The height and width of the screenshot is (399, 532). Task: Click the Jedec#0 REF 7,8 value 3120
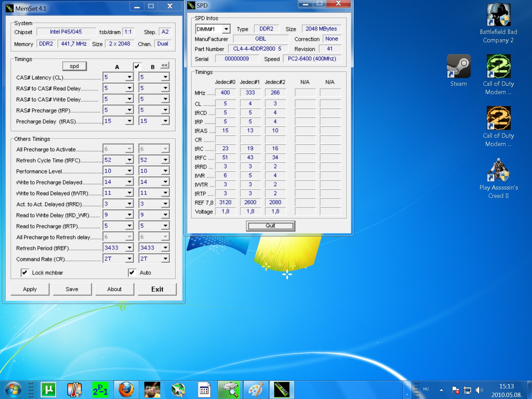pyautogui.click(x=225, y=202)
